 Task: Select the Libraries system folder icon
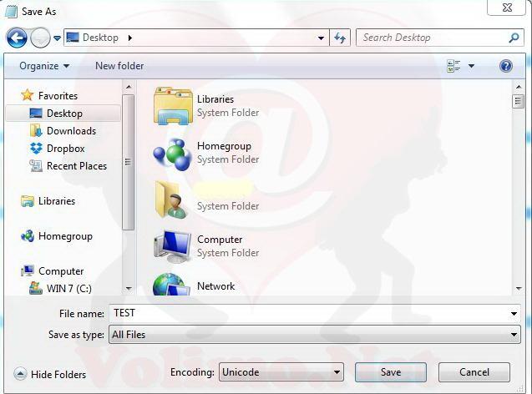[173, 106]
